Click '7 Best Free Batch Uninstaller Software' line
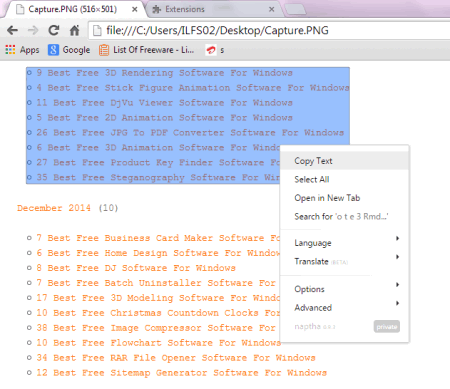Image resolution: width=450 pixels, height=389 pixels. pyautogui.click(x=156, y=283)
